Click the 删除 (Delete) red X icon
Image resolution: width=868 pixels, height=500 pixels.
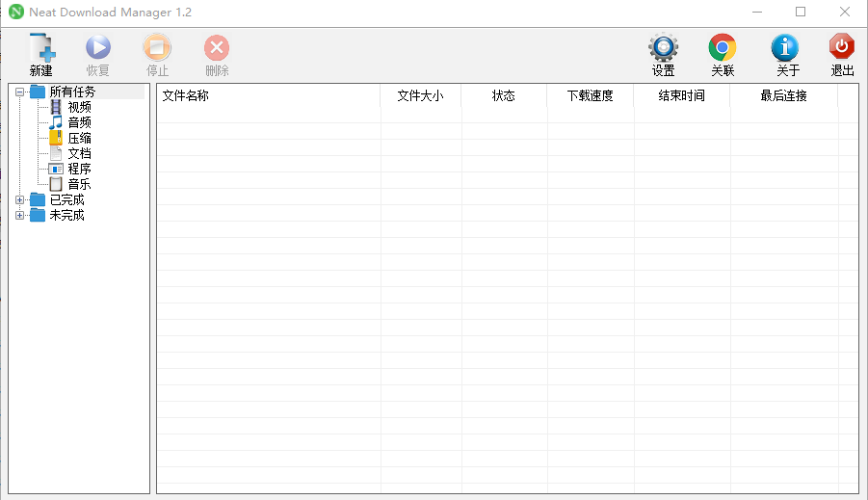[217, 47]
